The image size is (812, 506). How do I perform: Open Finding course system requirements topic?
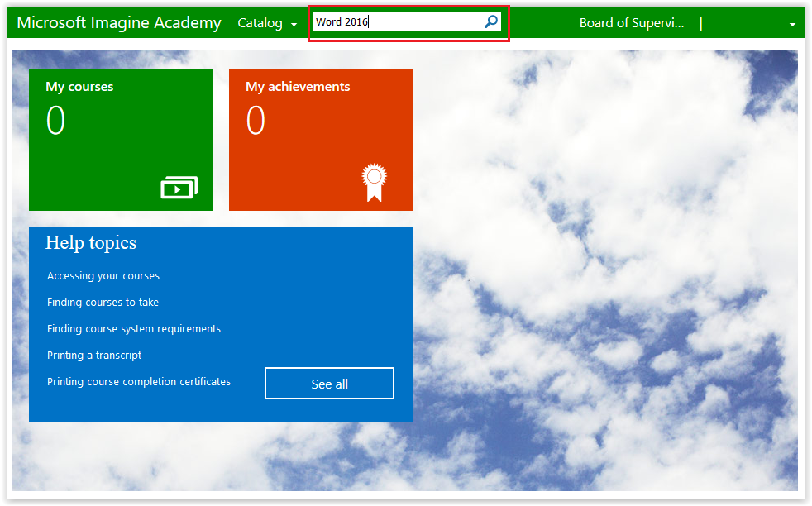click(x=134, y=329)
